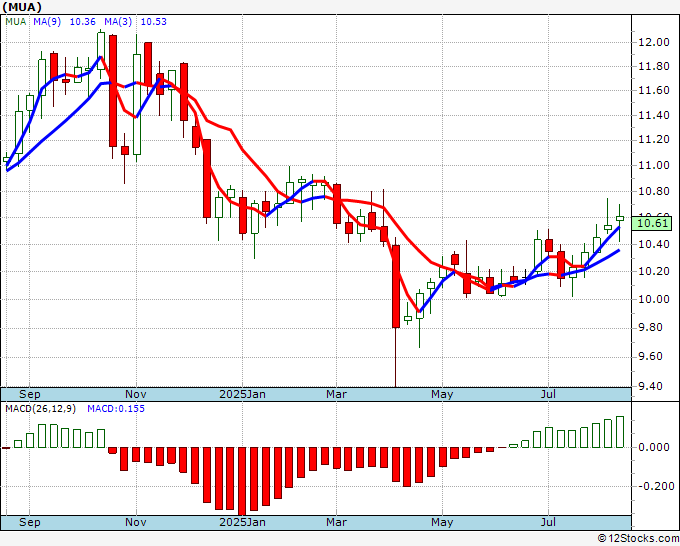
Task: Click the last green MACD histogram bar
Action: click(620, 432)
